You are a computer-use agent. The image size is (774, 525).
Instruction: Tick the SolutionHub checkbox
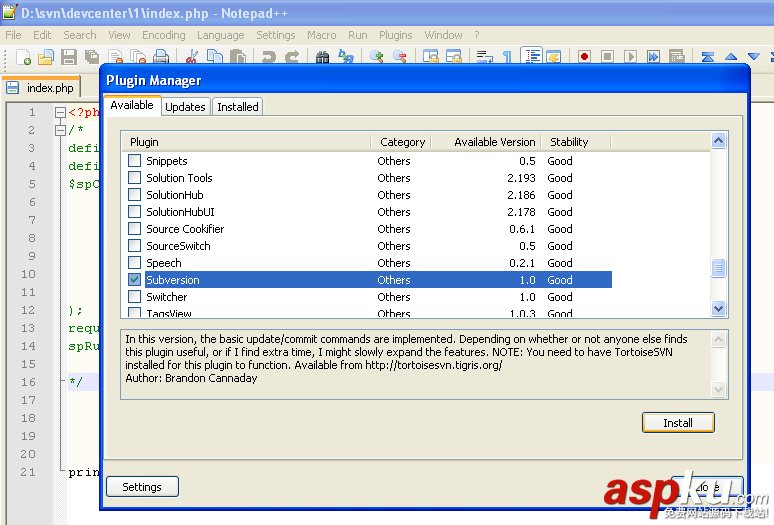134,194
